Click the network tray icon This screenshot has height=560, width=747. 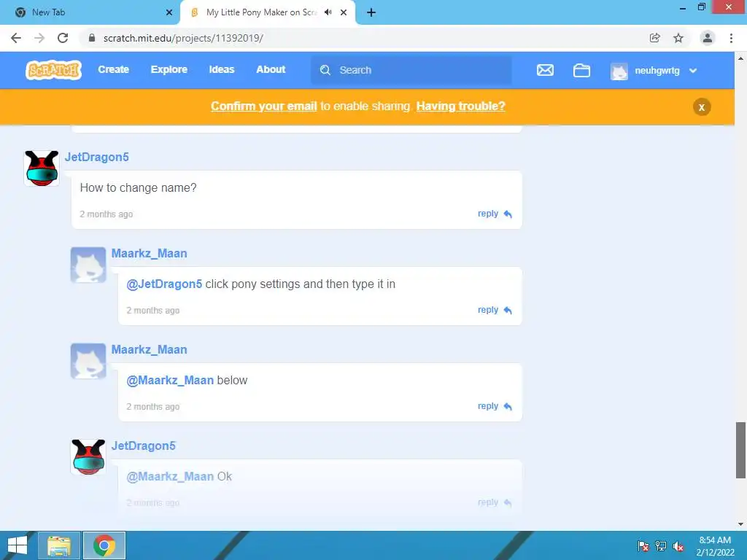click(x=661, y=546)
